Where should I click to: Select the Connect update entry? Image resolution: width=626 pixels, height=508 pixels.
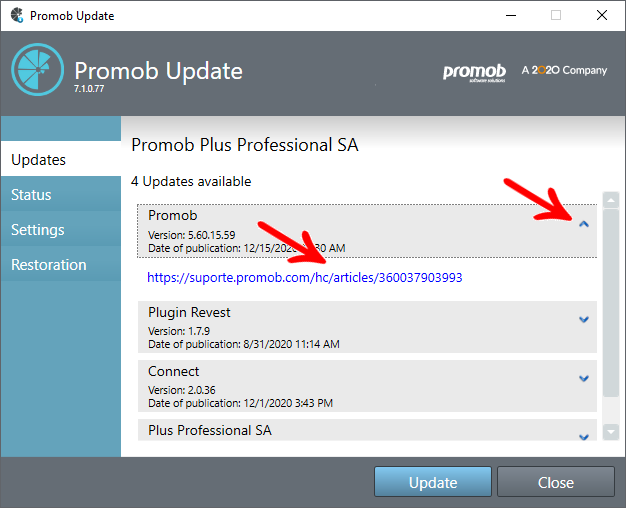tap(367, 386)
